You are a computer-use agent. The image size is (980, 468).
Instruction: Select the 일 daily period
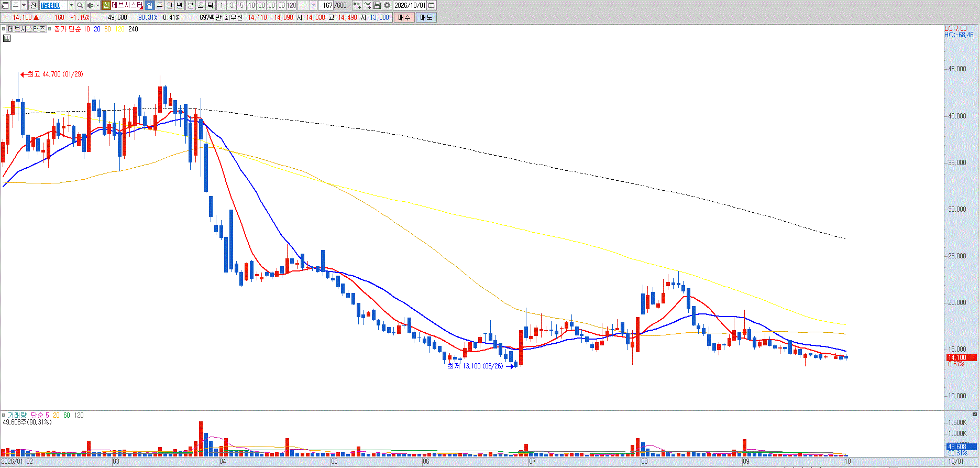tap(150, 5)
